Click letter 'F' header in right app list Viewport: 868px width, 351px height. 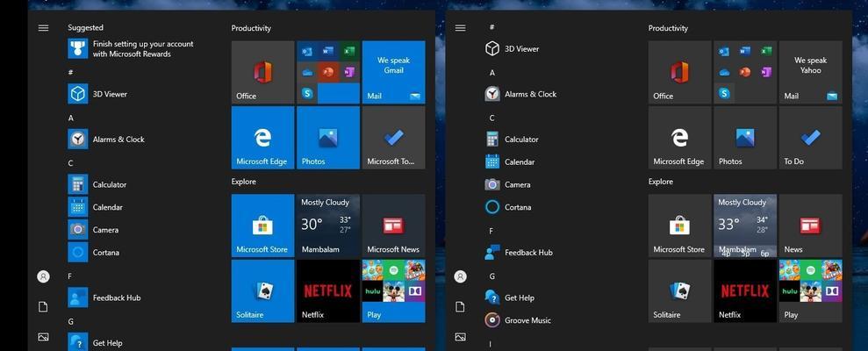coord(491,230)
